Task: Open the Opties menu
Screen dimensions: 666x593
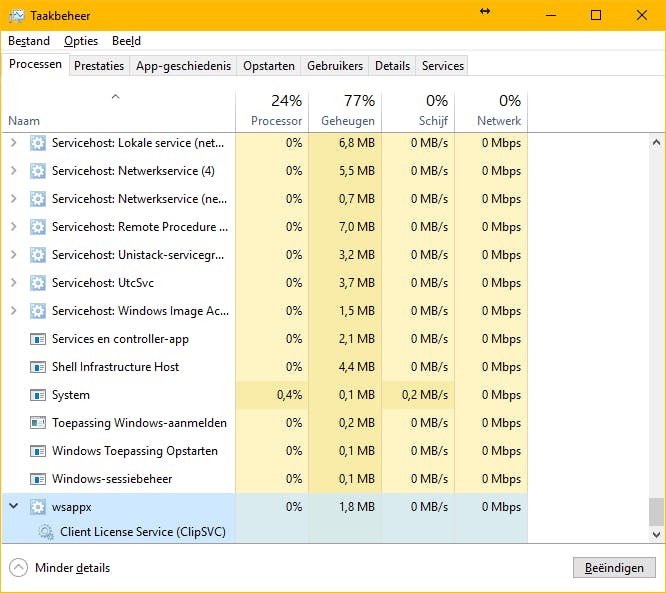Action: click(80, 41)
